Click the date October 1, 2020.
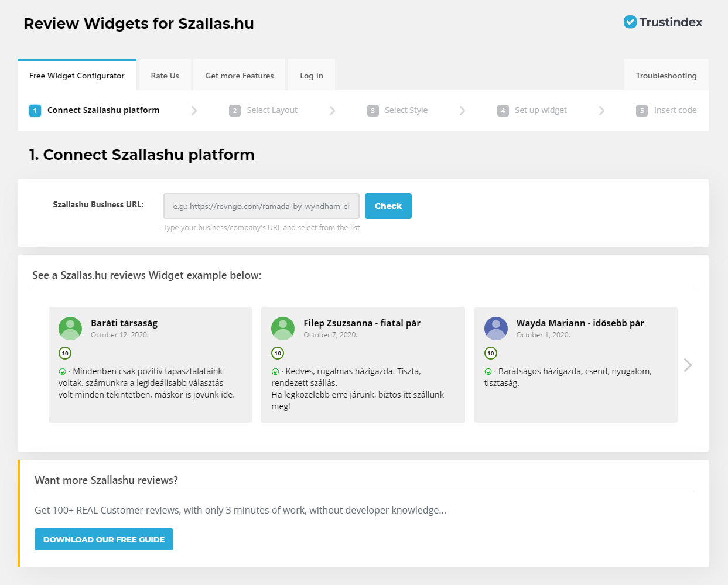 pos(544,335)
